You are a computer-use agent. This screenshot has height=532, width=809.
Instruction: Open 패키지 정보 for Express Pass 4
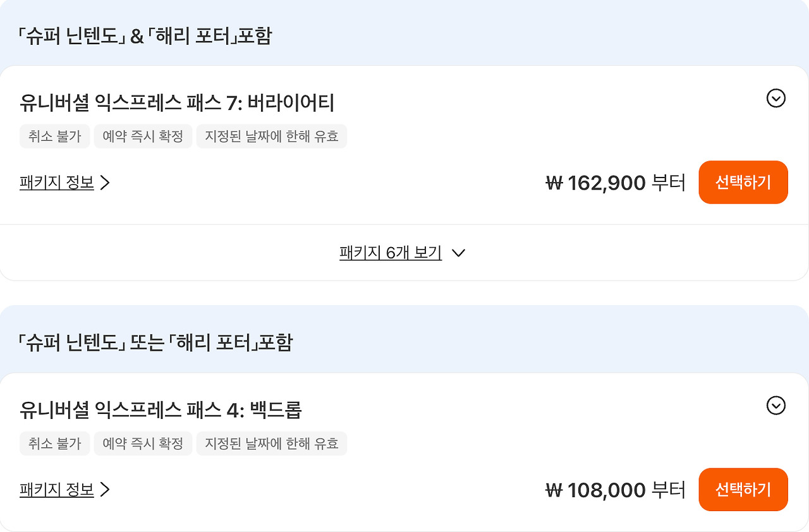point(56,490)
